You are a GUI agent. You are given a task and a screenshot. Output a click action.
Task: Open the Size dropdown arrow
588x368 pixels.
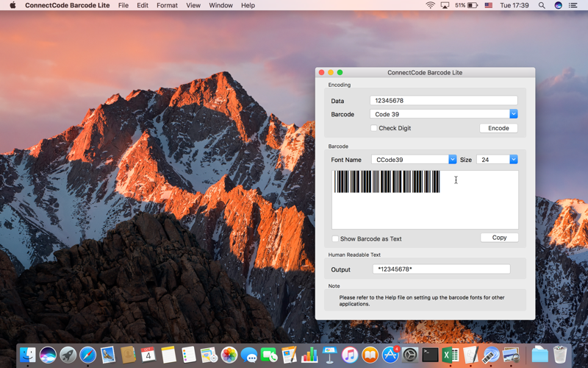pyautogui.click(x=513, y=159)
